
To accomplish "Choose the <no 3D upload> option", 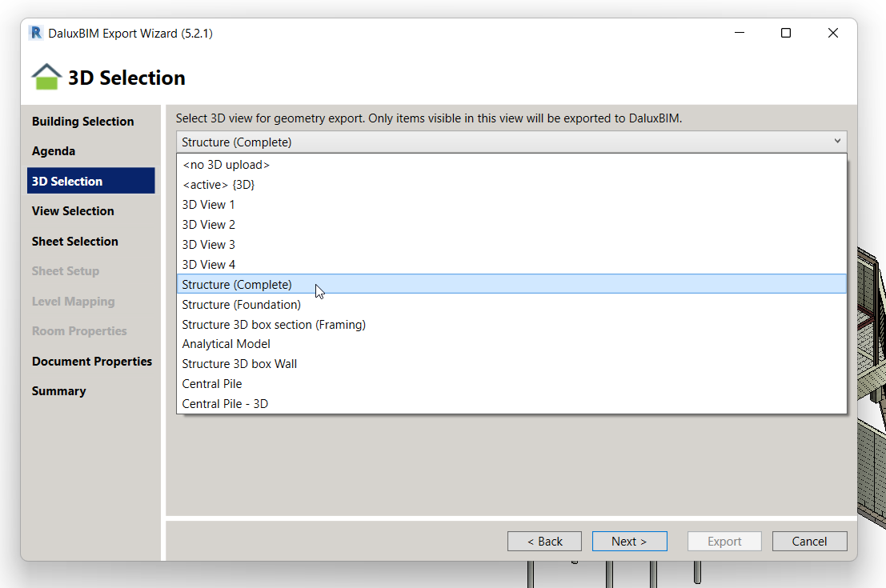I will 511,164.
